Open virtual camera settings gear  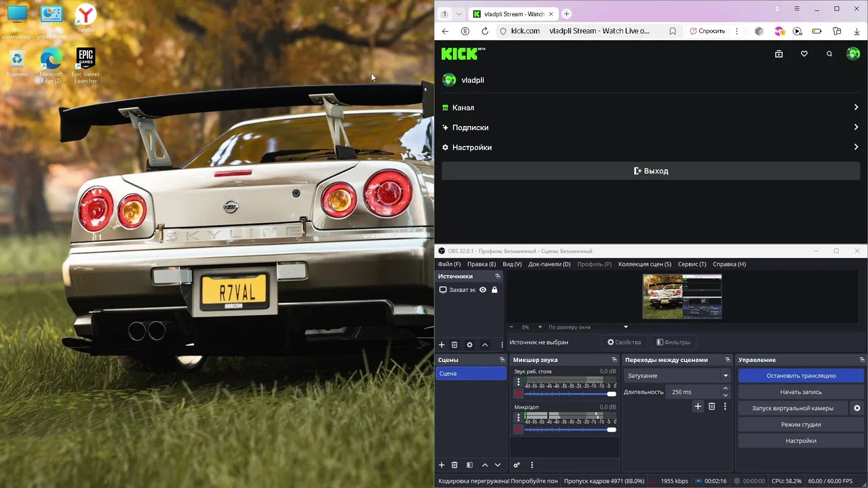pos(857,408)
